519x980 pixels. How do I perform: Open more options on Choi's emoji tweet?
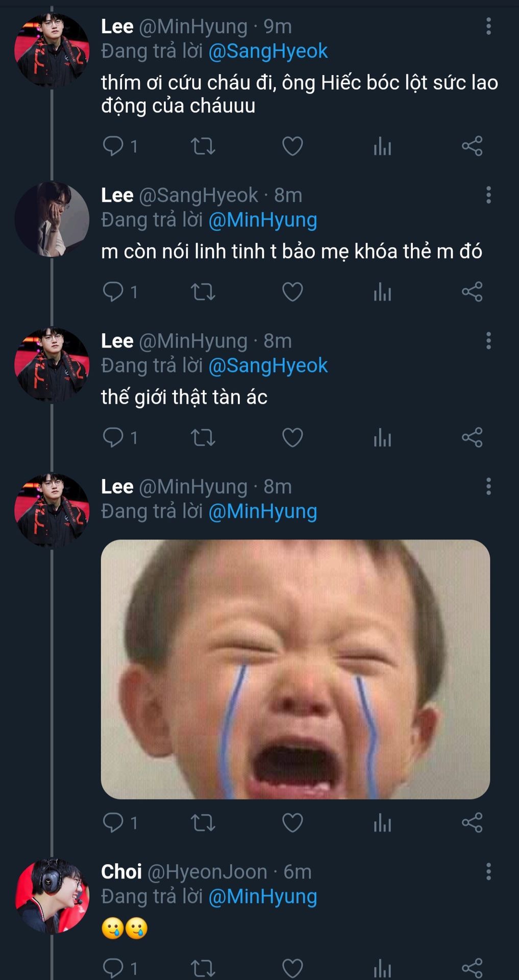(488, 872)
